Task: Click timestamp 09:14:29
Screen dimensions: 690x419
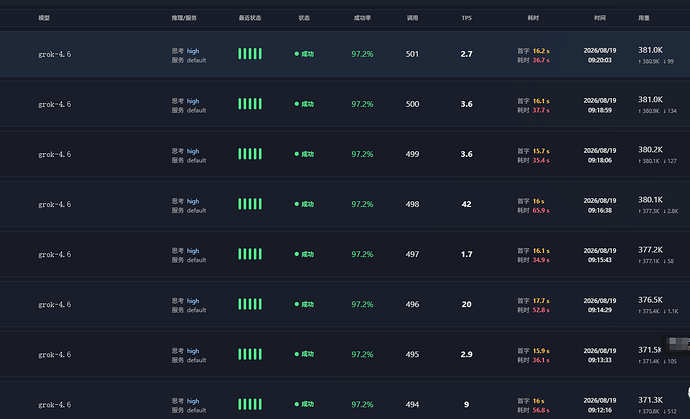Action: (600, 310)
